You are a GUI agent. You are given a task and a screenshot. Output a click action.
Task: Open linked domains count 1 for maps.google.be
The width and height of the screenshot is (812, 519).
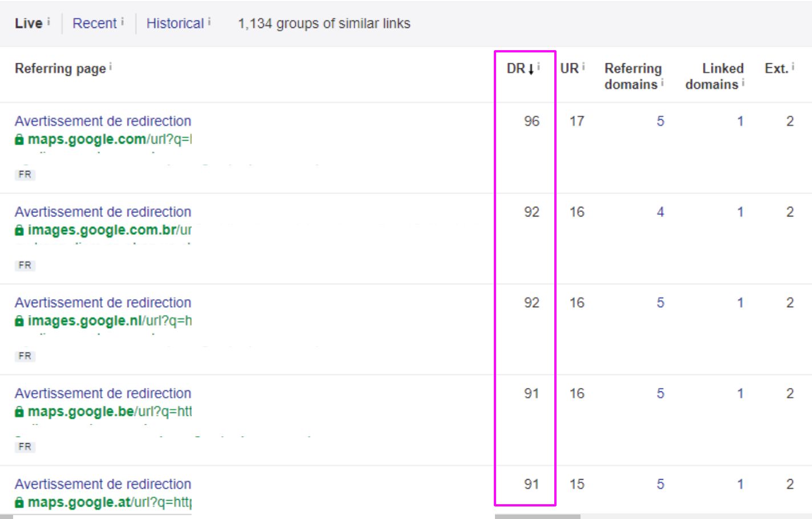pyautogui.click(x=740, y=393)
